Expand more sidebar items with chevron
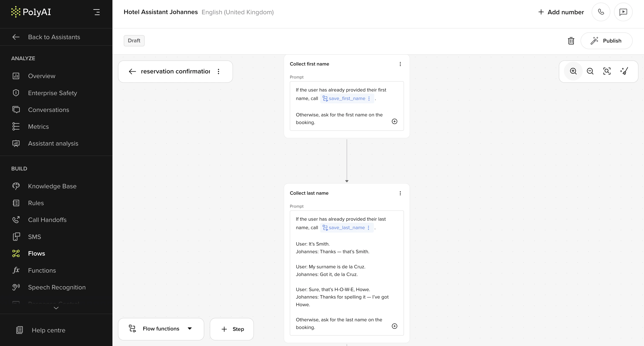The height and width of the screenshot is (346, 644). click(x=56, y=308)
